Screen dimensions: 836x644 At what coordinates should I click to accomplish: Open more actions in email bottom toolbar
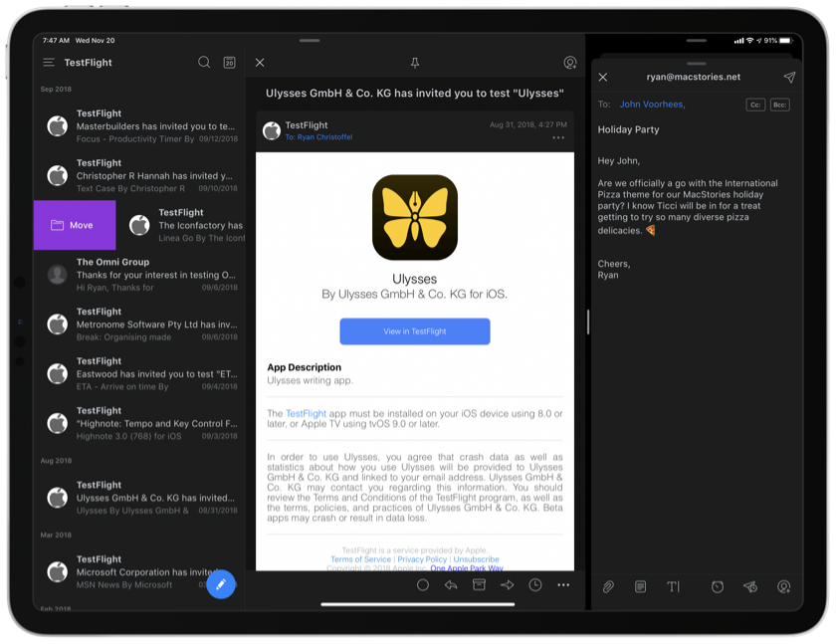pyautogui.click(x=563, y=585)
